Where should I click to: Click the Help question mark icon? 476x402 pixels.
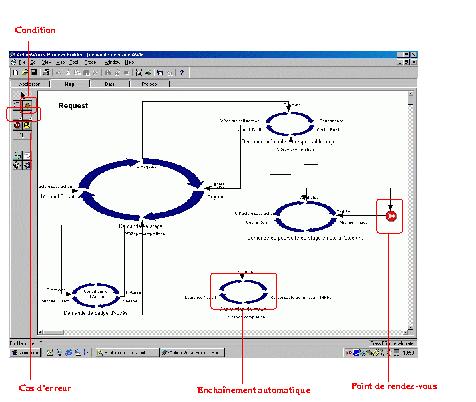tap(182, 72)
